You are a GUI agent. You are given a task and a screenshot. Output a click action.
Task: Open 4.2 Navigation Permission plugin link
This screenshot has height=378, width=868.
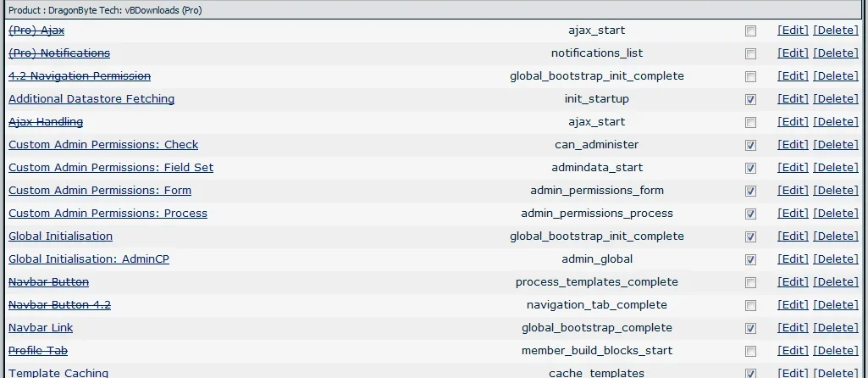79,76
